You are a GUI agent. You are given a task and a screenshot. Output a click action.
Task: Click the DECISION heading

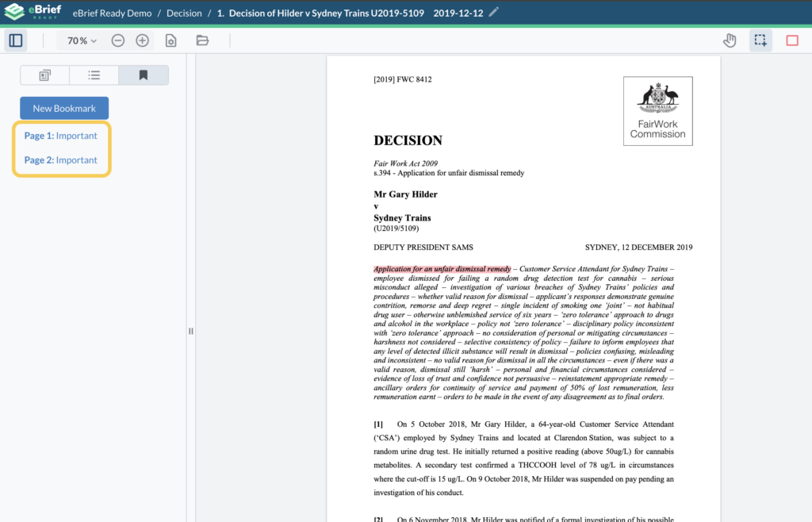[x=408, y=140]
